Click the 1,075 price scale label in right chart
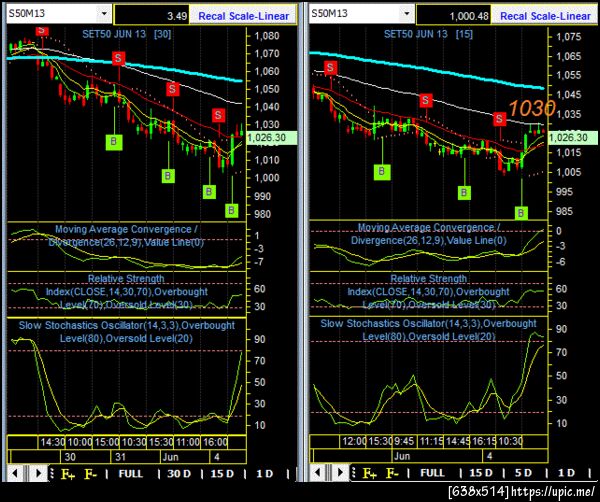Viewport: 600px width, 502px height. point(568,37)
